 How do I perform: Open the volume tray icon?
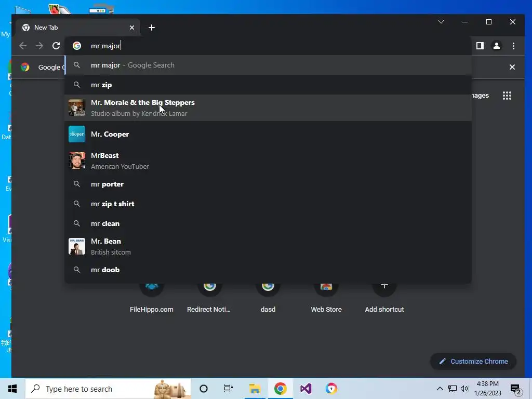[464, 389]
